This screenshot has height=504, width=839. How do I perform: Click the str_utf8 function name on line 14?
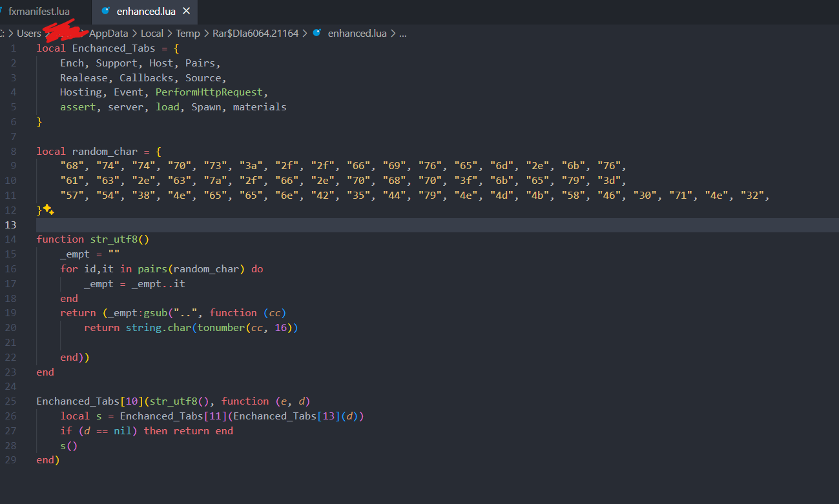click(114, 239)
